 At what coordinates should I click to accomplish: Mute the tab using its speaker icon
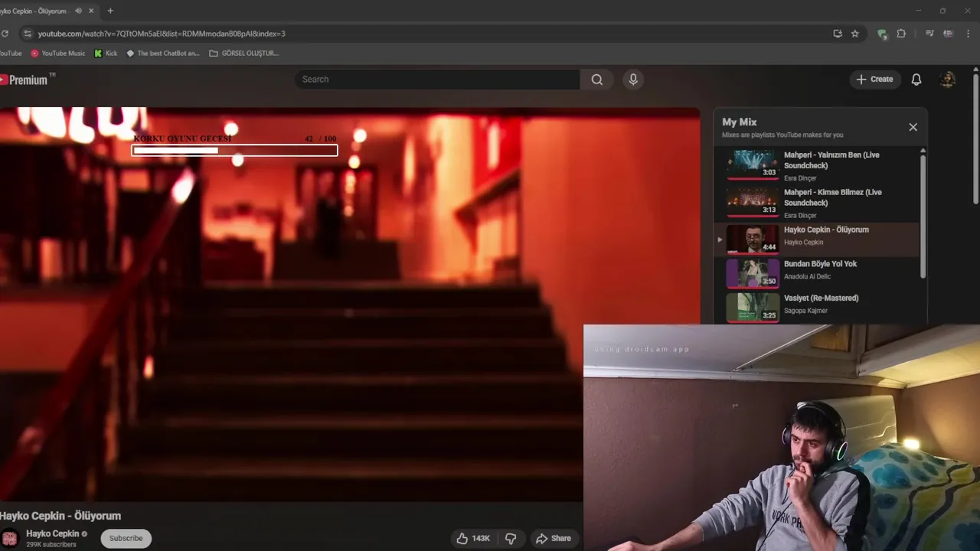point(78,11)
